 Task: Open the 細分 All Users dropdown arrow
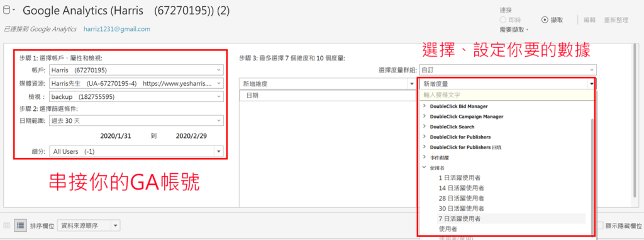pos(218,151)
